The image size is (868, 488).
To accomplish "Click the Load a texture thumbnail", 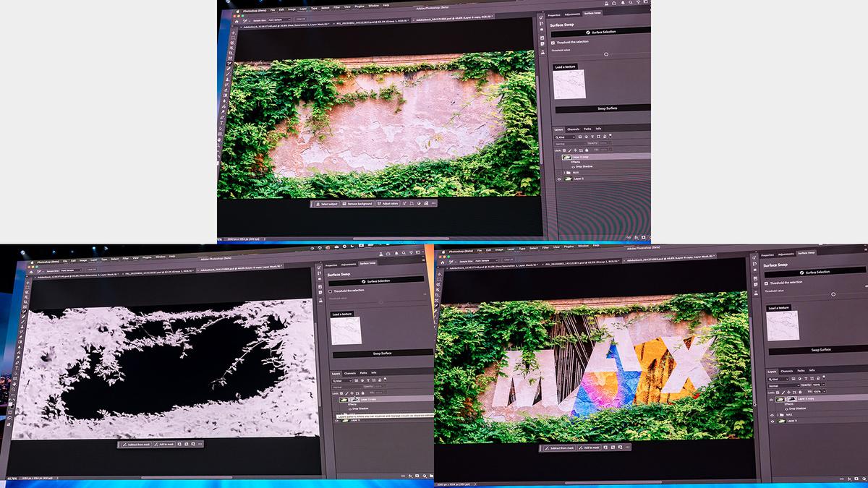I will [569, 83].
